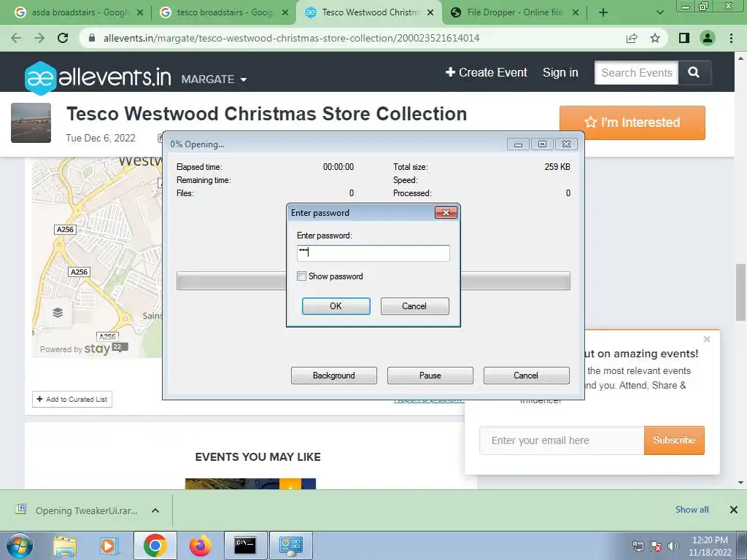747x560 pixels.
Task: Click Chrome taskbar icon
Action: tap(155, 545)
